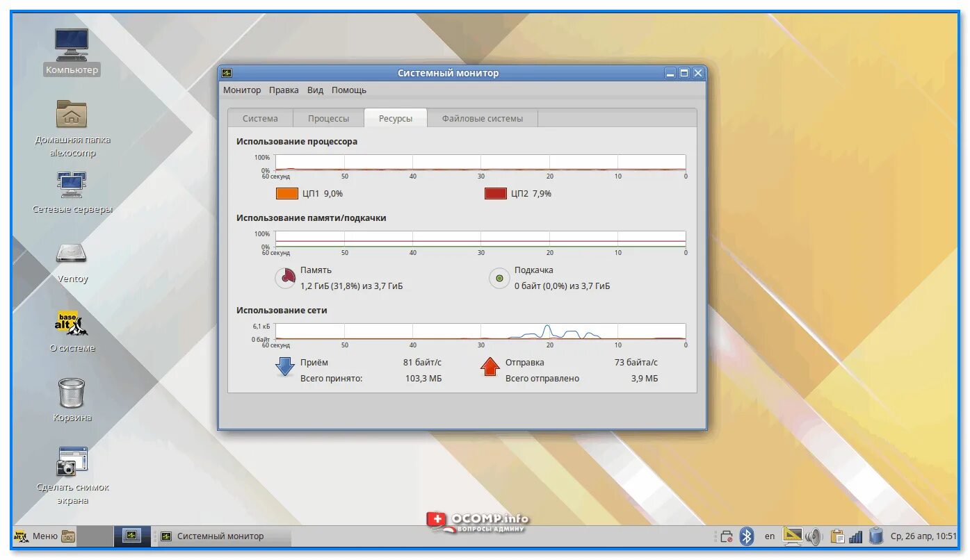Switch to the Процессы tab
This screenshot has width=970, height=560.
click(x=328, y=119)
